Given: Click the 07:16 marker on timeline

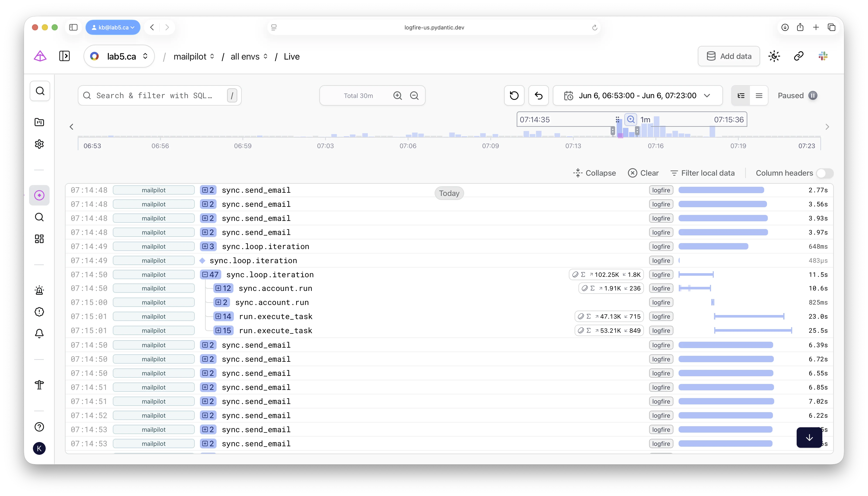Looking at the screenshot, I should tap(655, 146).
